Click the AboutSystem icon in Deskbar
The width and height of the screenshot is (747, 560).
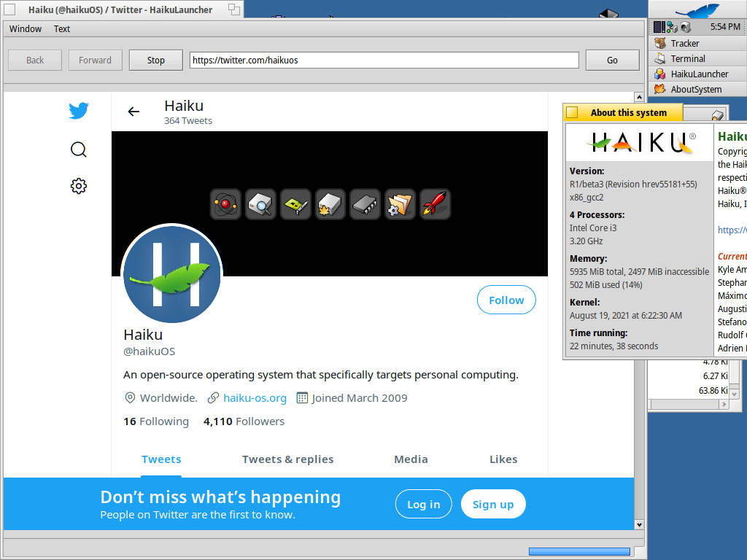659,89
